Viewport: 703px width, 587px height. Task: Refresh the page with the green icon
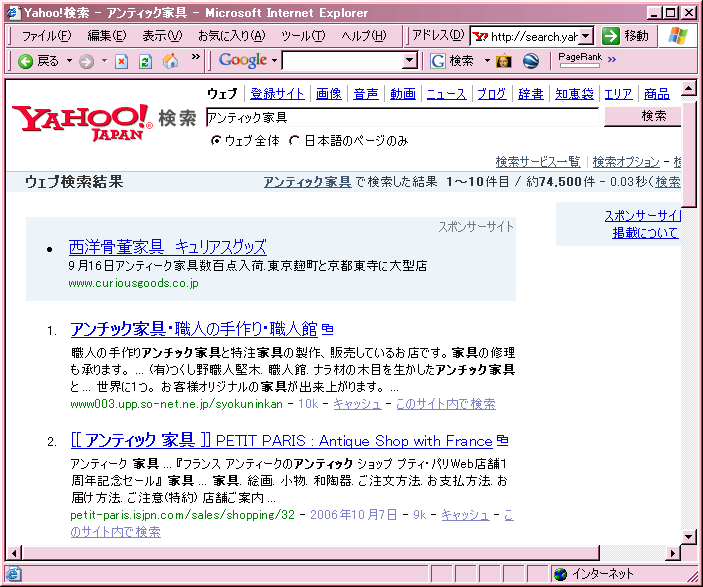[145, 61]
